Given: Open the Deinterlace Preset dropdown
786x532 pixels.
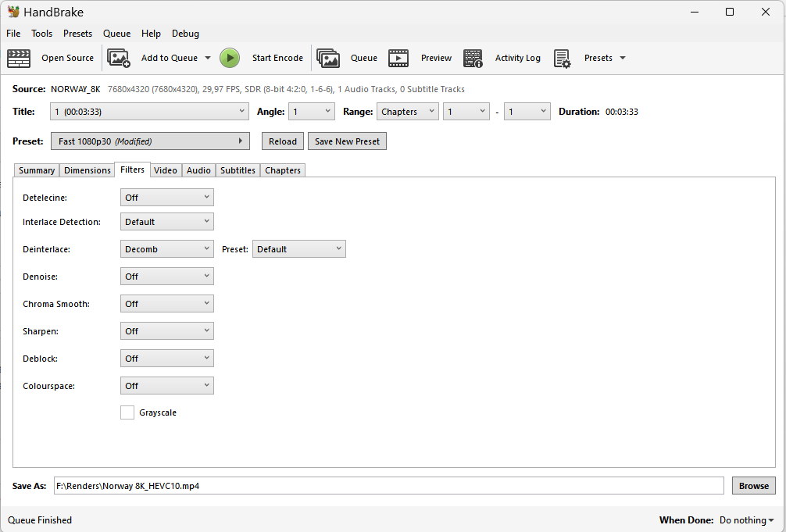Looking at the screenshot, I should click(298, 249).
